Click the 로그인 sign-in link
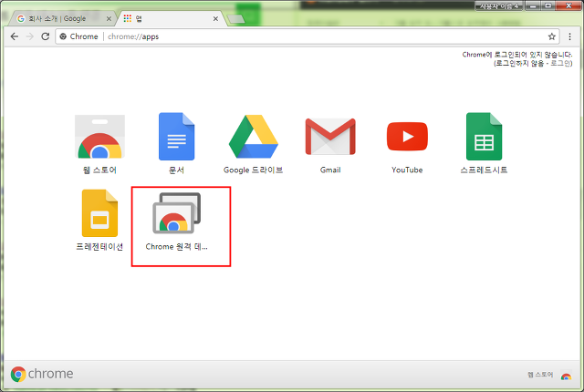This screenshot has height=392, width=584. 560,63
